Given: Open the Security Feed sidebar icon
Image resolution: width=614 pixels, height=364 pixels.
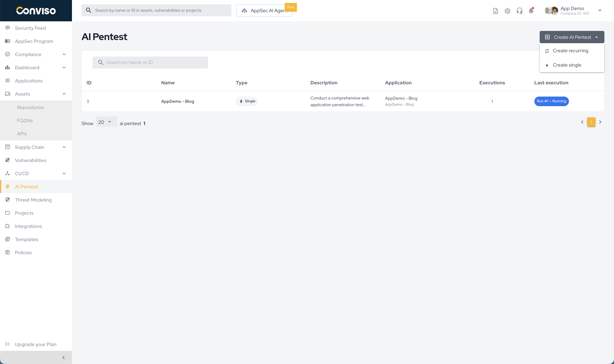Looking at the screenshot, I should coord(8,28).
